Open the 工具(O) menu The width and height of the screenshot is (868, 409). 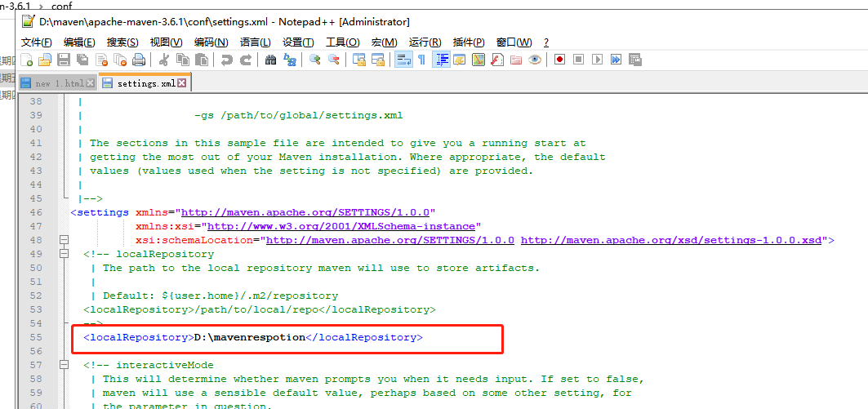tap(343, 42)
